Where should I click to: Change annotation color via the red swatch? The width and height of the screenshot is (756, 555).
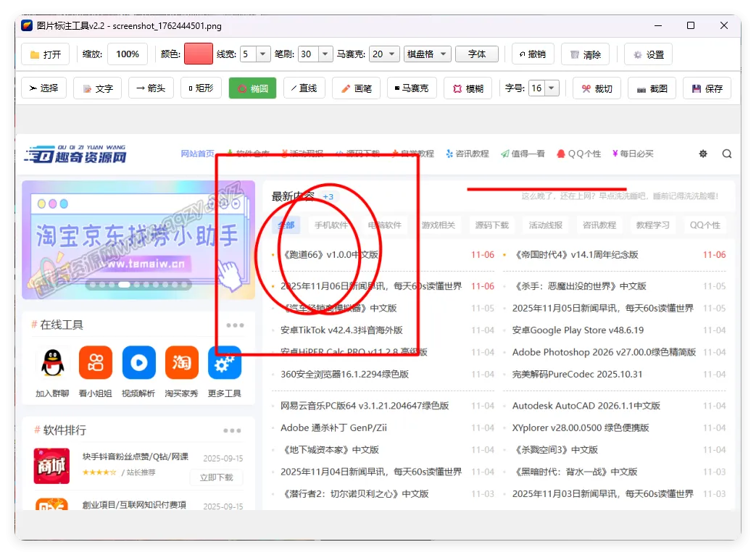coord(198,54)
